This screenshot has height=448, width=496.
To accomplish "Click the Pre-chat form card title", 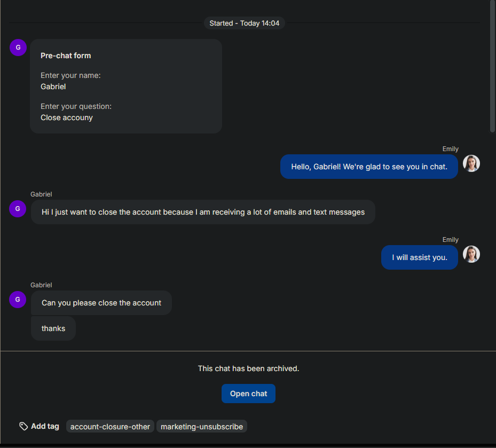I will coord(66,56).
